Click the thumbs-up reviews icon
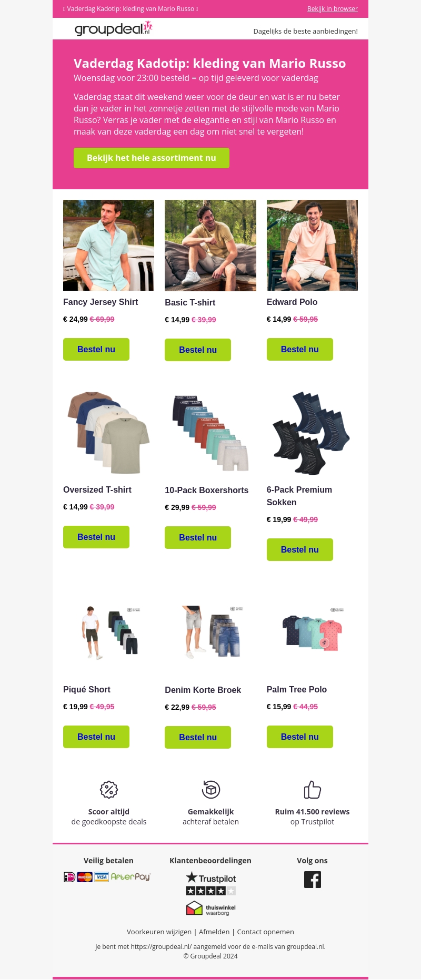The image size is (421, 980). point(312,789)
